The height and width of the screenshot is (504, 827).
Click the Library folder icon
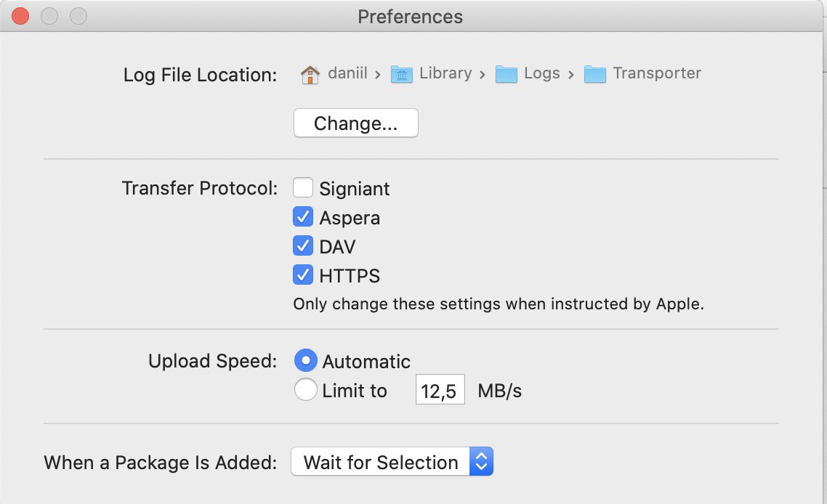[x=401, y=74]
